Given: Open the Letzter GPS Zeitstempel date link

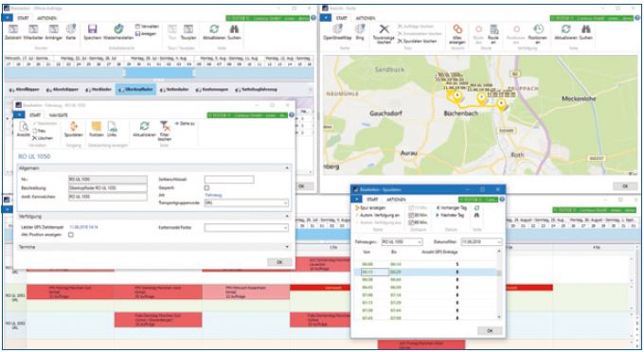Looking at the screenshot, I should [83, 227].
